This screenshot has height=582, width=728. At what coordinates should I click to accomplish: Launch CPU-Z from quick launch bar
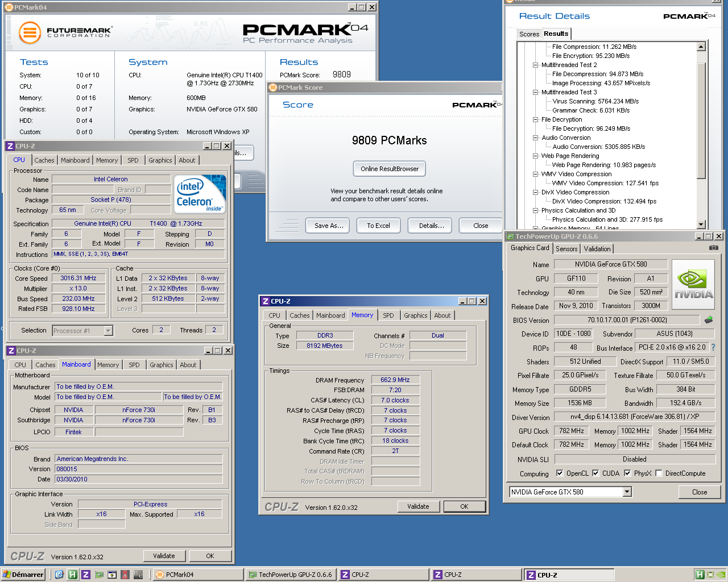tap(86, 575)
